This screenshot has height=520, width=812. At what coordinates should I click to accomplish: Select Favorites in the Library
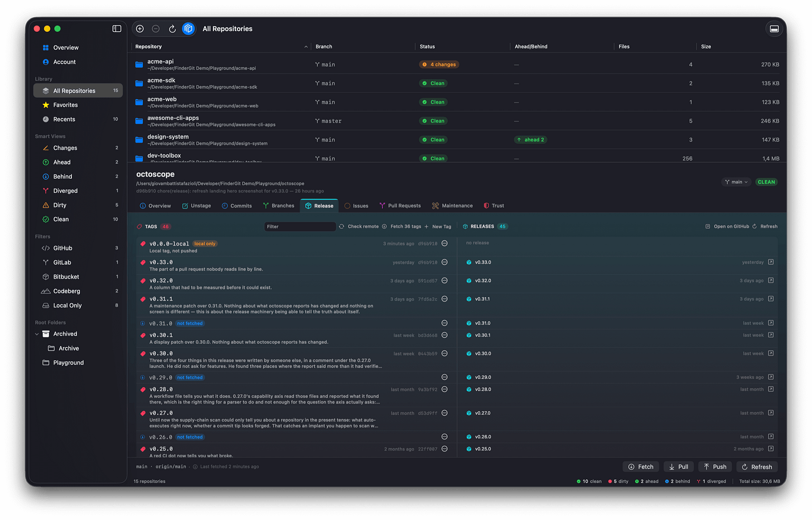pyautogui.click(x=78, y=105)
